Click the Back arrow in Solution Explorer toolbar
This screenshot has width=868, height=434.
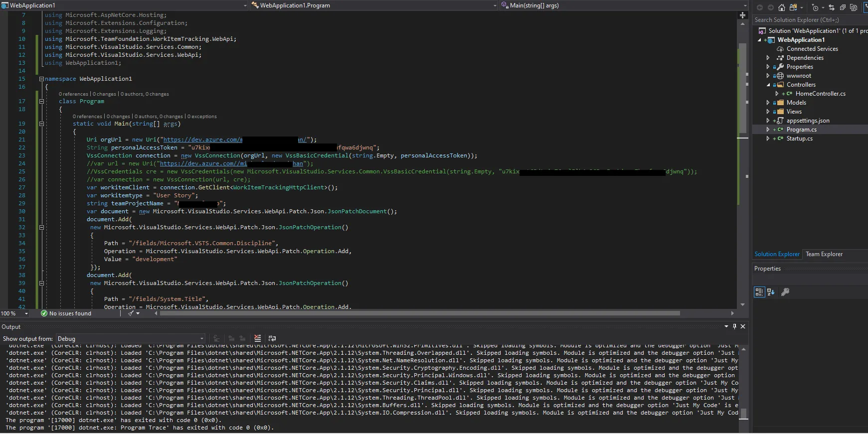click(x=760, y=7)
